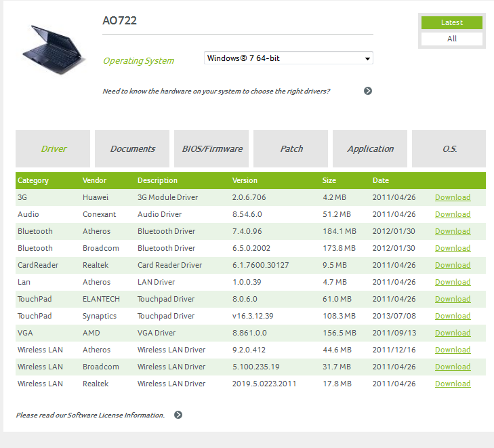Image resolution: width=494 pixels, height=448 pixels.
Task: Switch to the Driver tab
Action: coord(53,148)
